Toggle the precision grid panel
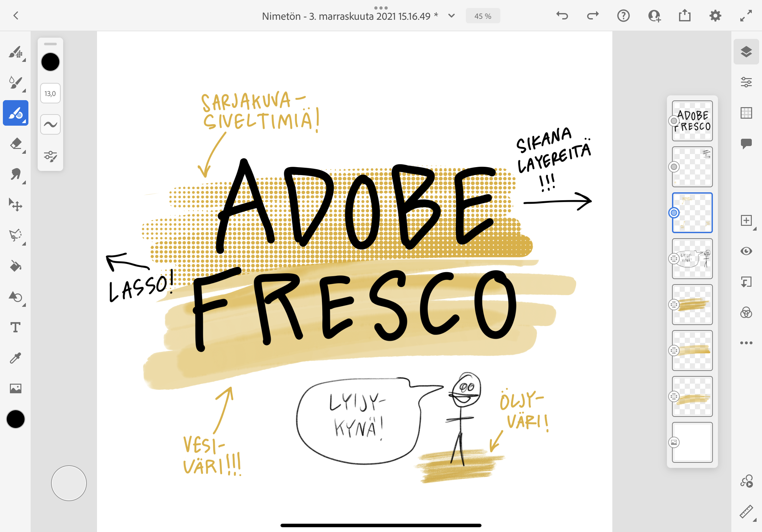The width and height of the screenshot is (762, 532). click(746, 113)
